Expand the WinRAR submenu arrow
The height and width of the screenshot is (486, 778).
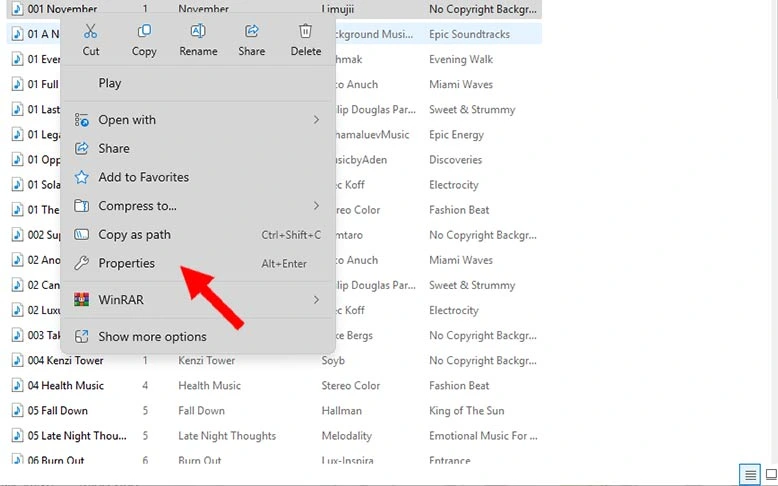[x=316, y=299]
